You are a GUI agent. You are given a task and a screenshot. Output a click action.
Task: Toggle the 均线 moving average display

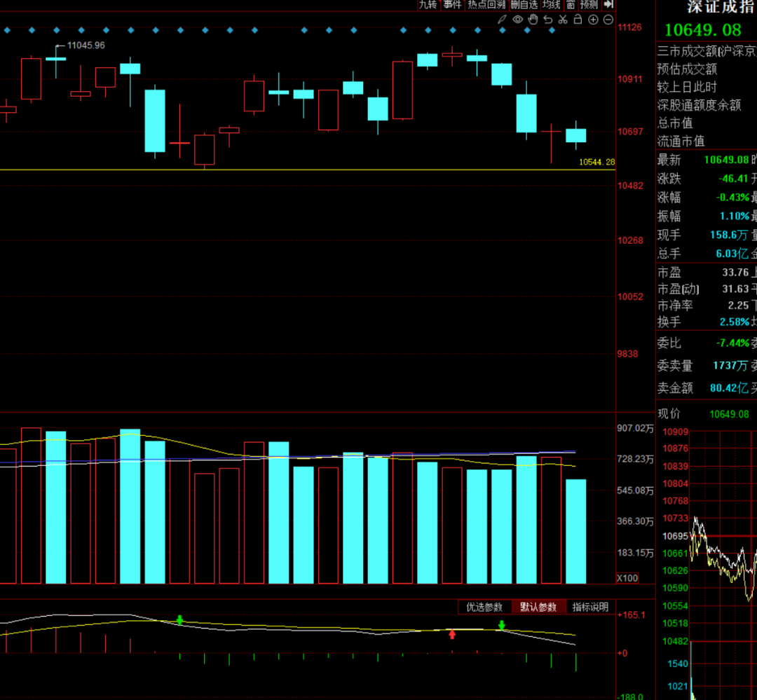[552, 4]
